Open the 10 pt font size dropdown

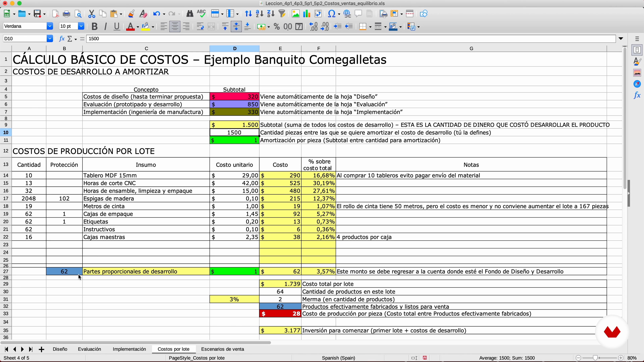pyautogui.click(x=81, y=26)
